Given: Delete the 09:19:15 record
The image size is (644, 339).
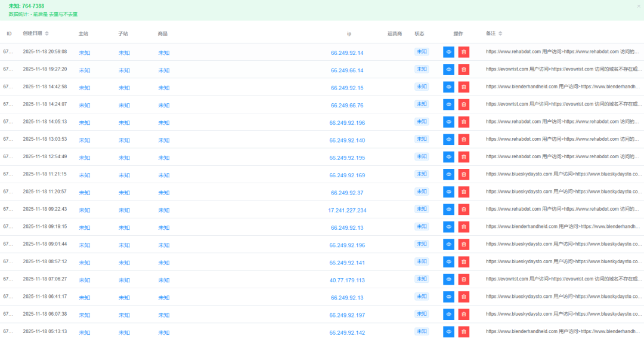Looking at the screenshot, I should (x=464, y=227).
